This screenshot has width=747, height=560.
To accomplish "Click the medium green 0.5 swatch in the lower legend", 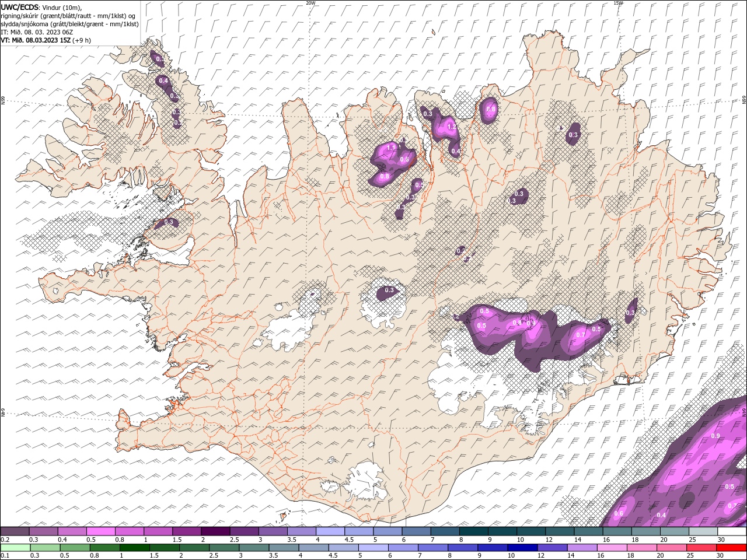I will [x=75, y=547].
